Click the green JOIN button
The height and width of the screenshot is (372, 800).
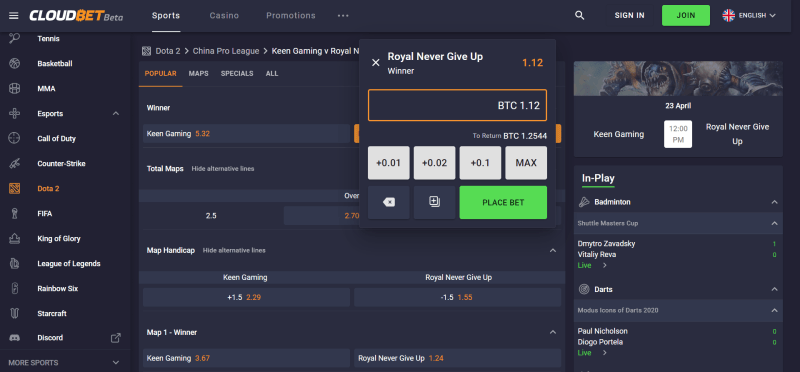(686, 15)
